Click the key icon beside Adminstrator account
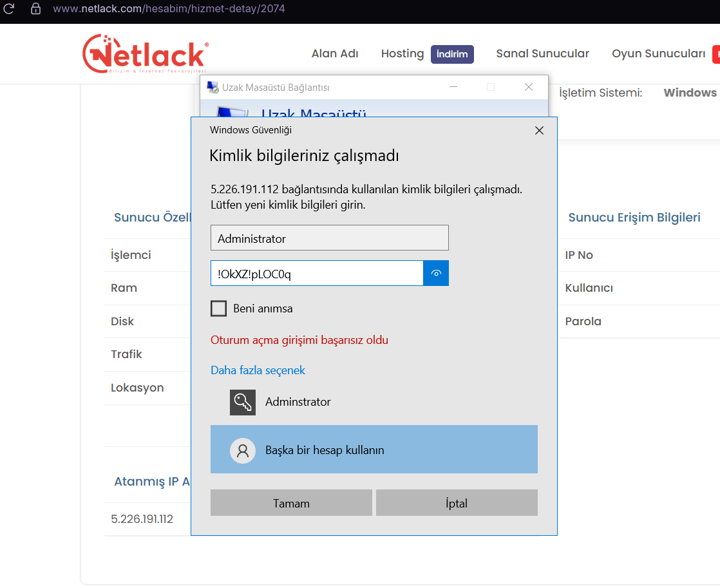Viewport: 720px width, 588px height. click(x=242, y=403)
